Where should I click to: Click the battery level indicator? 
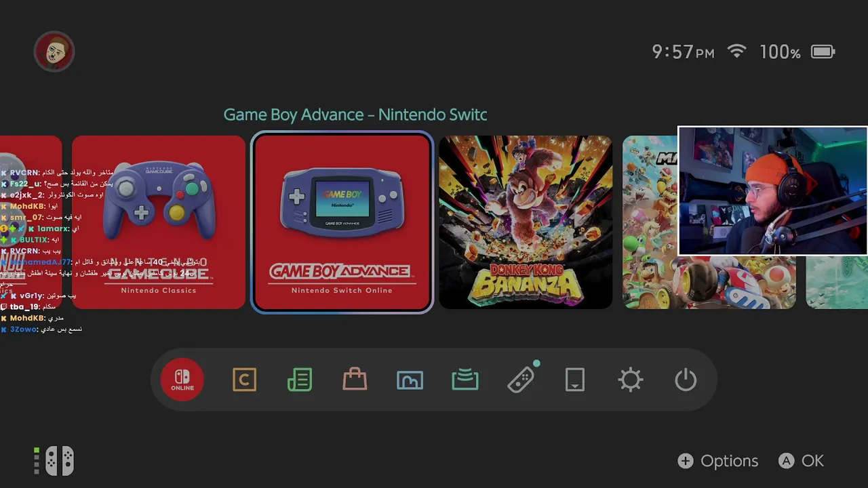pyautogui.click(x=823, y=52)
